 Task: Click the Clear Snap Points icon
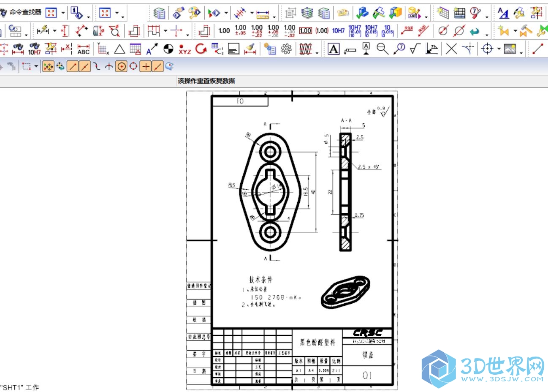pyautogui.click(x=60, y=66)
